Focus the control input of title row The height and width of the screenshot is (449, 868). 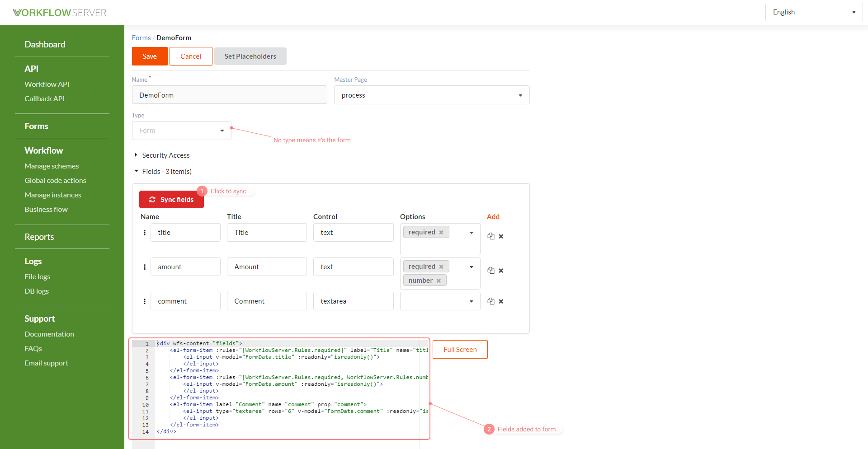pyautogui.click(x=354, y=233)
